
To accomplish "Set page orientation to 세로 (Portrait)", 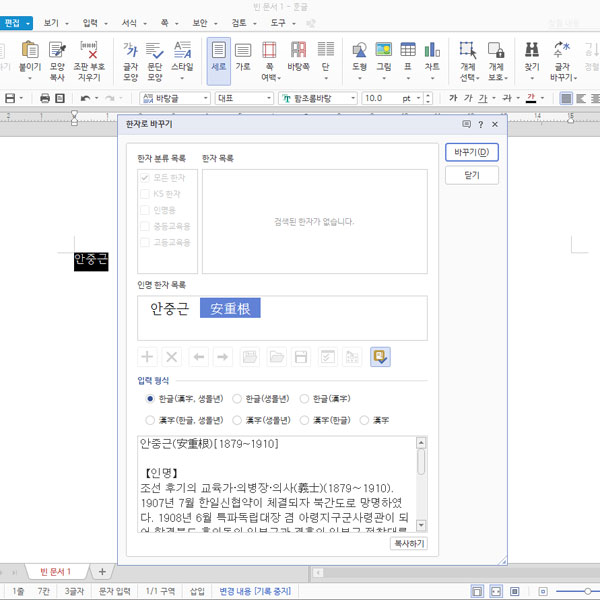I will 218,60.
